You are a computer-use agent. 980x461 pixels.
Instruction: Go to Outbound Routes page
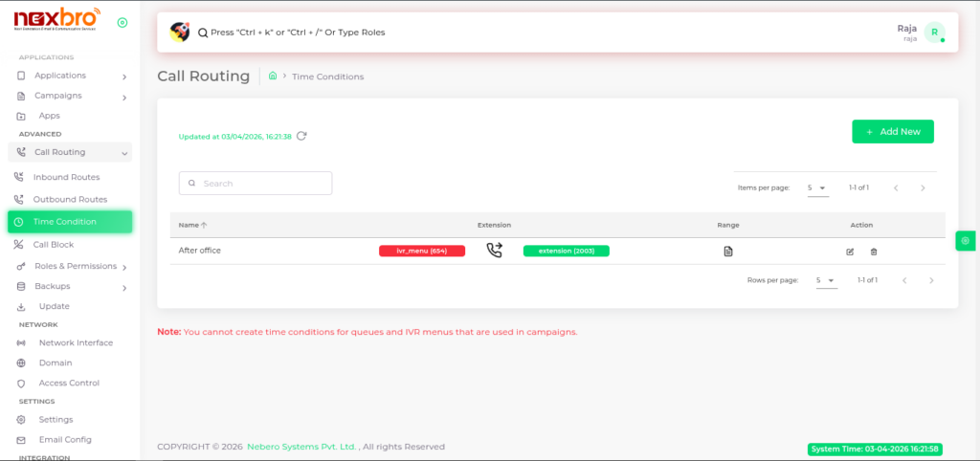70,199
